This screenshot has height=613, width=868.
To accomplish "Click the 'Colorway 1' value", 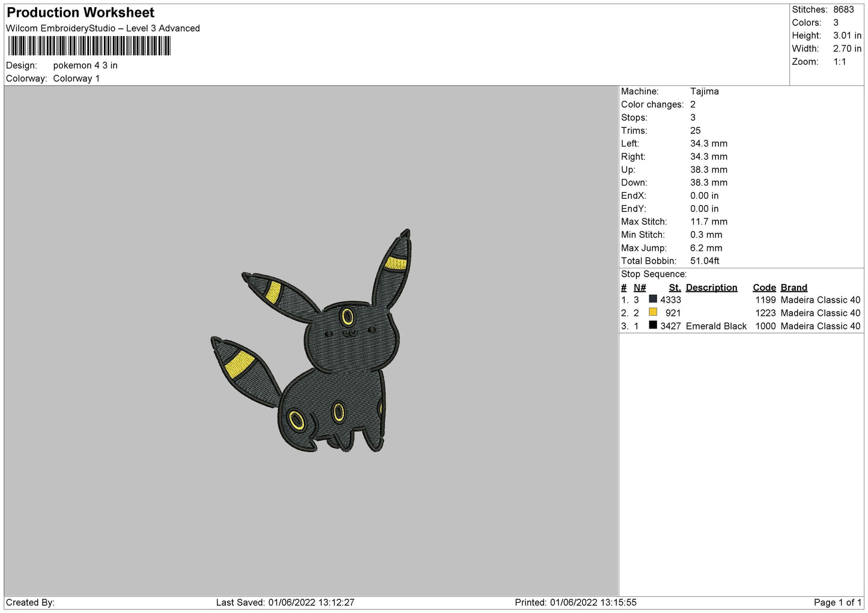I will click(x=76, y=79).
